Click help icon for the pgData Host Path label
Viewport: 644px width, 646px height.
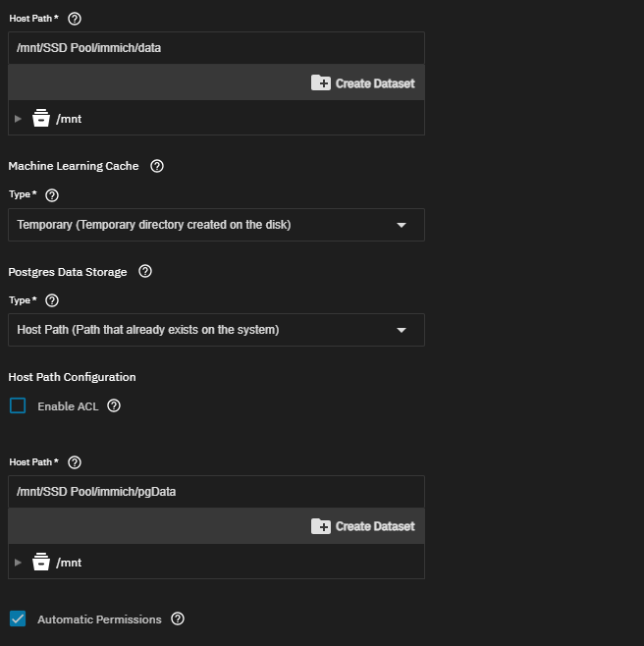point(75,462)
